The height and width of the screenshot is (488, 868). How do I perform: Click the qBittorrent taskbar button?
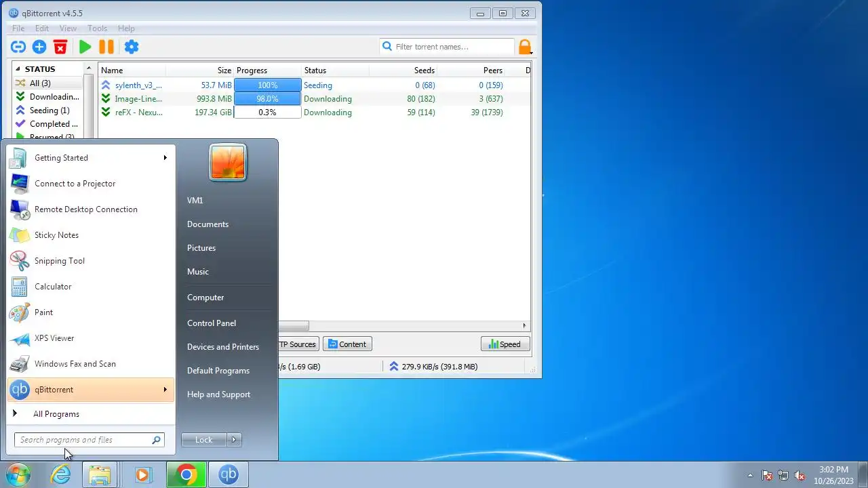(228, 475)
